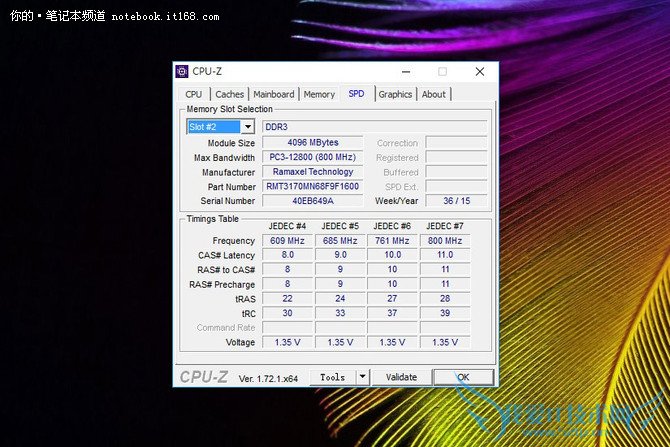This screenshot has width=670, height=447.
Task: Select the 4096 MBytes module size value
Action: click(313, 142)
